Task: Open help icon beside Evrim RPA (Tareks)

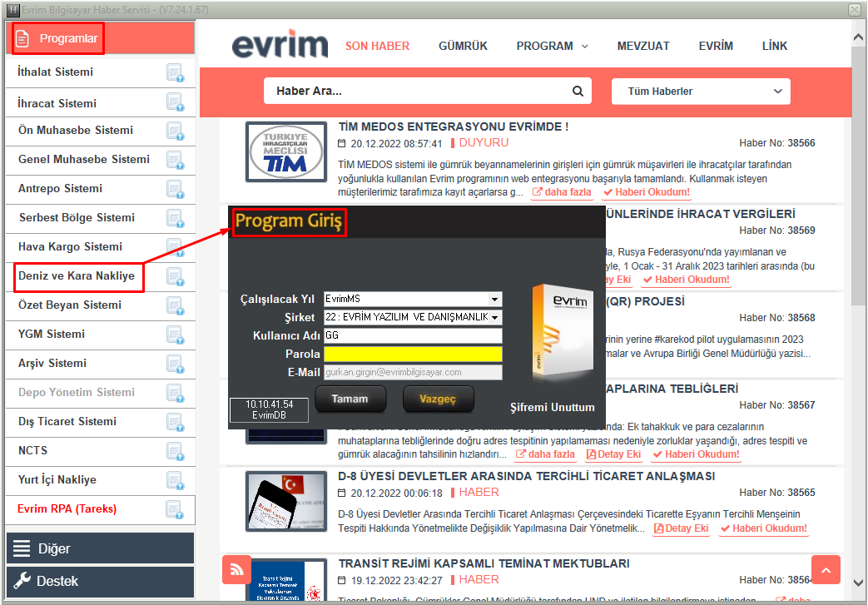Action: 176,510
